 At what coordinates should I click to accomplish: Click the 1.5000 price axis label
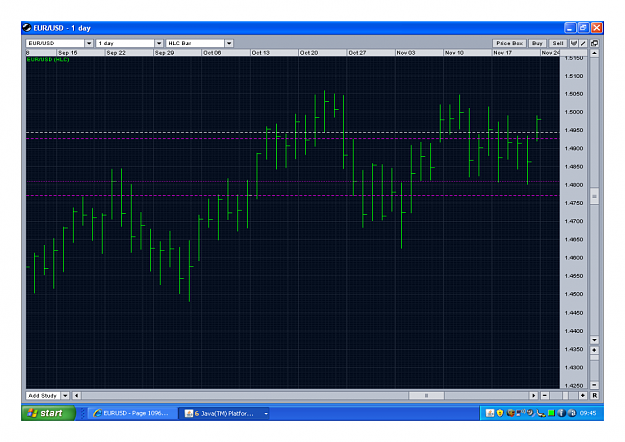pos(574,112)
